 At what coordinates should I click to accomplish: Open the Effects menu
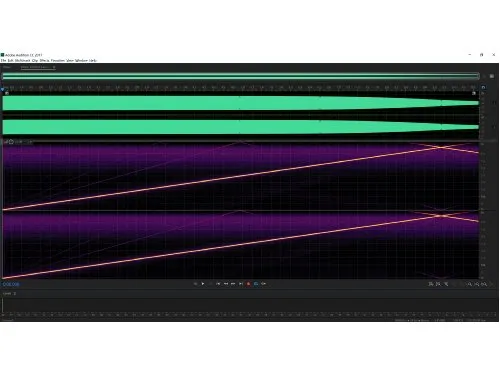point(44,60)
